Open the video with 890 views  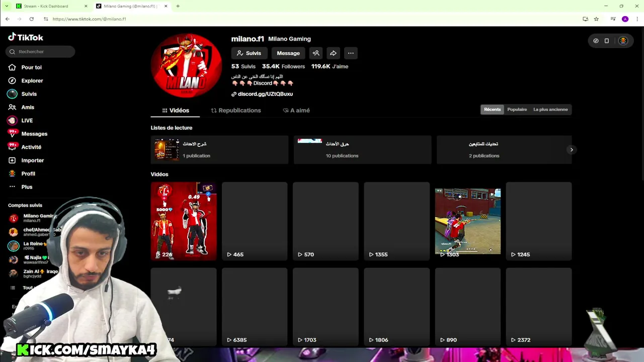tap(468, 307)
